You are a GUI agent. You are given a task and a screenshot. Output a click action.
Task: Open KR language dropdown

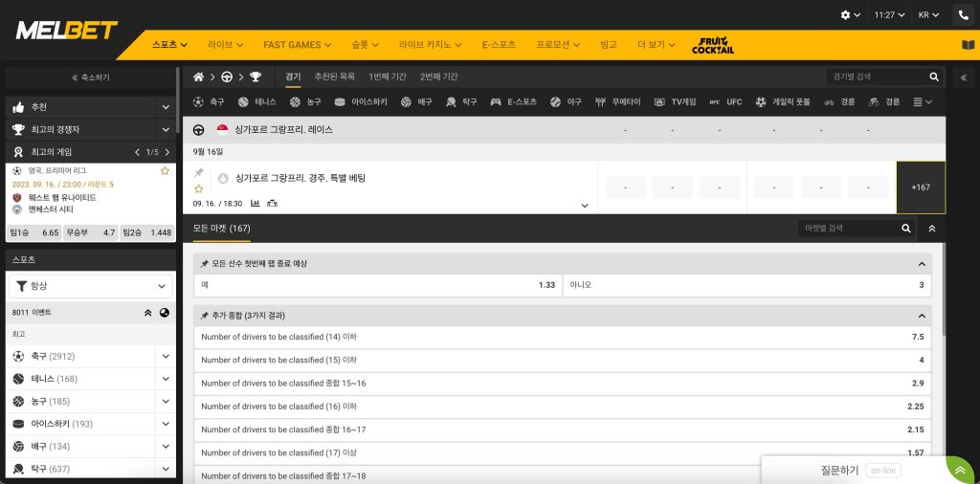coord(928,15)
